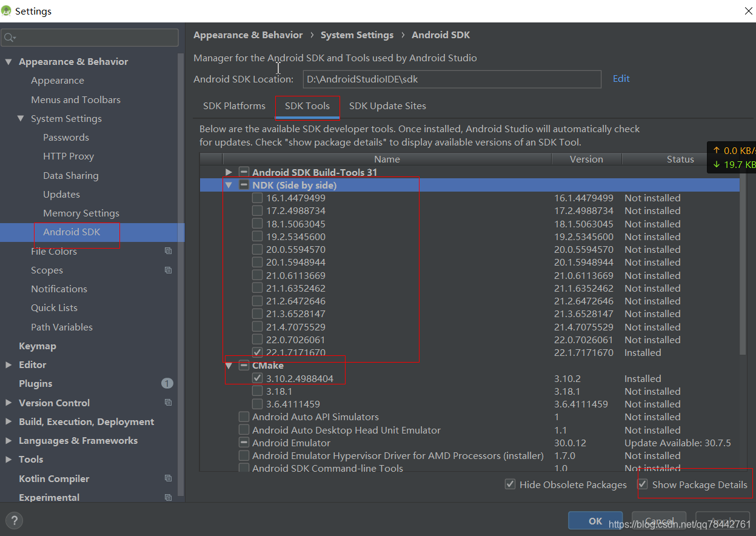Expand the Editor section in the sidebar
Screen dimensions: 756x536
tap(8, 364)
